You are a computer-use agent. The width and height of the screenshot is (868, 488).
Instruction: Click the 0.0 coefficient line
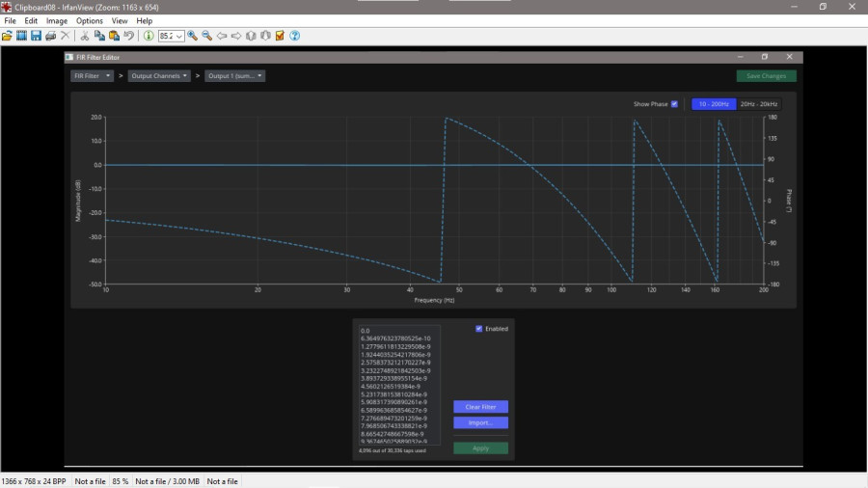pyautogui.click(x=366, y=331)
